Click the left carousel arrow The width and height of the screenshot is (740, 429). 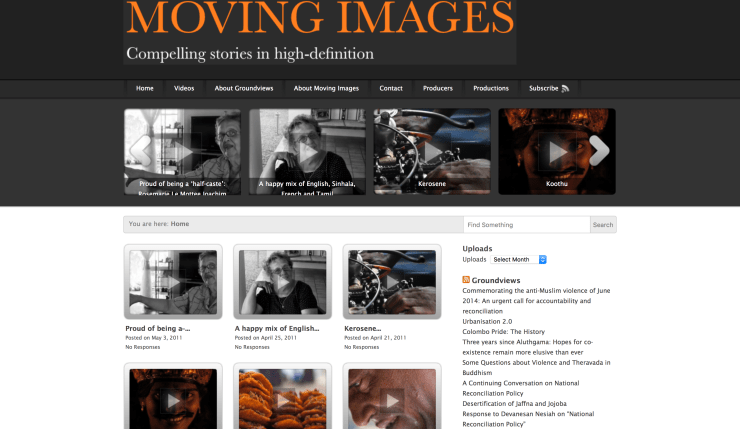coord(141,151)
